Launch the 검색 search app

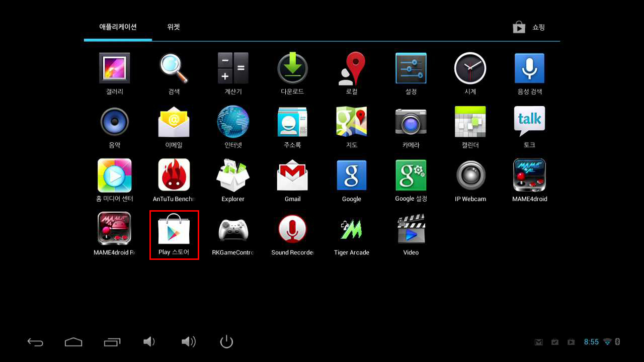[x=174, y=73]
